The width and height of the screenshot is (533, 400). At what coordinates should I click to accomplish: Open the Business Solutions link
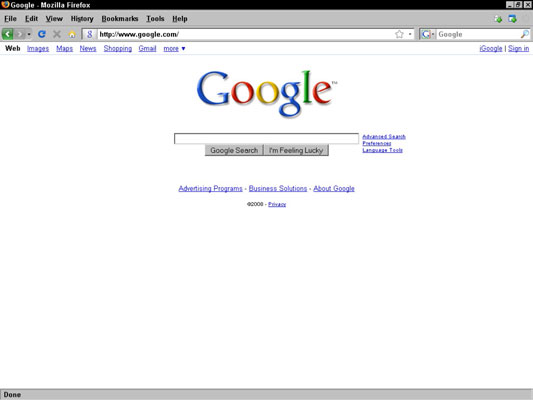click(x=278, y=189)
